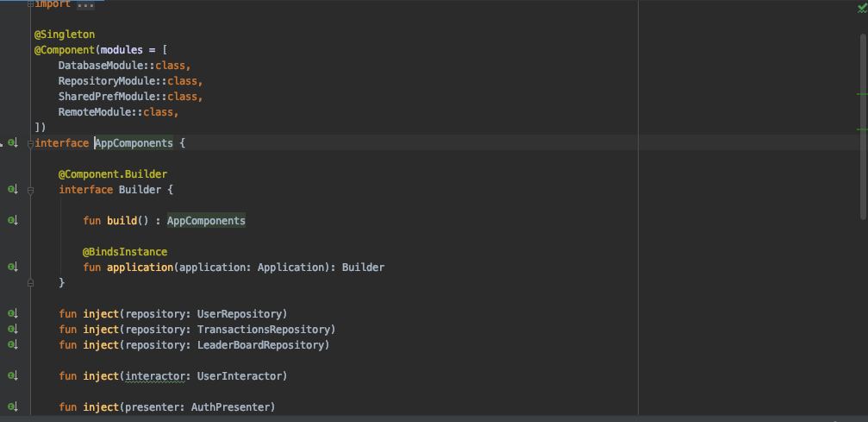Click the upper green mark on the error stripe
The height and width of the screenshot is (422, 868).
pos(861,95)
